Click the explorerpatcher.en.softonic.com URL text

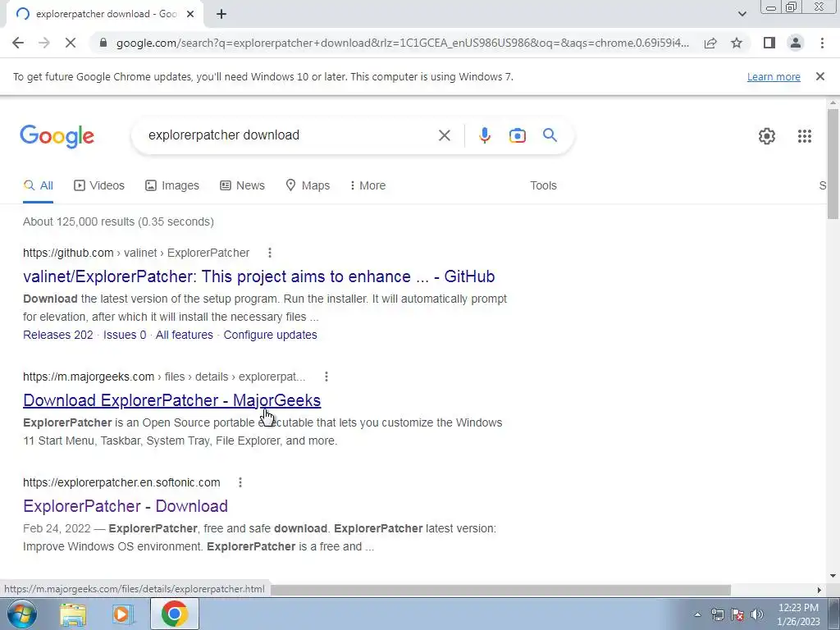[121, 482]
